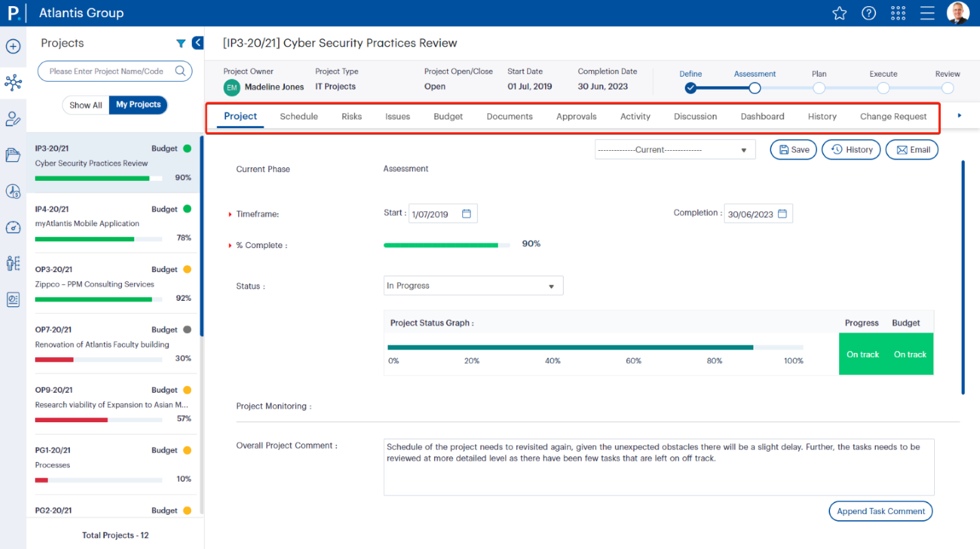Open the Start date calendar icon
Viewport: 980px width, 549px height.
tap(466, 214)
